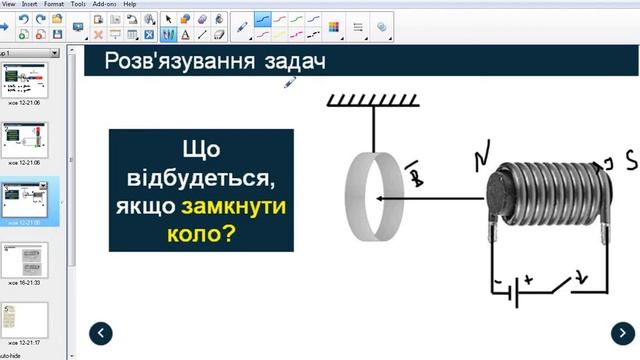This screenshot has width=640, height=360.
Task: Activate the Pens tool
Action: coord(168,35)
